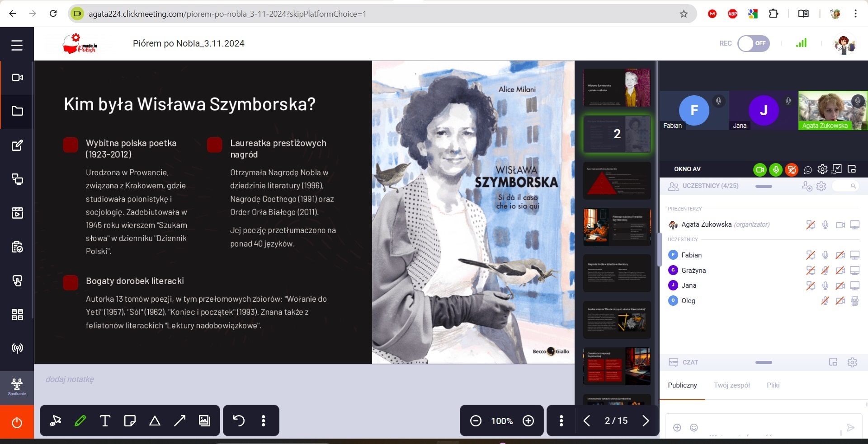This screenshot has width=868, height=444.
Task: Insert an image with the picture tool
Action: 204,421
